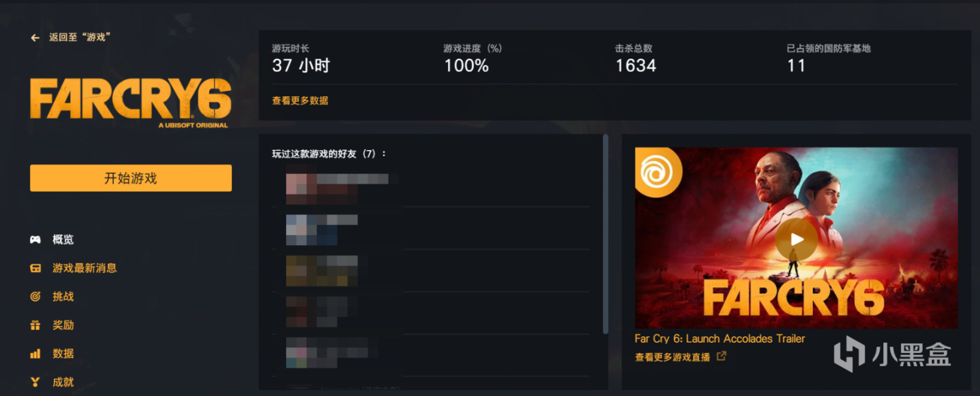Play the Far Cry 6 trailer video

click(796, 240)
